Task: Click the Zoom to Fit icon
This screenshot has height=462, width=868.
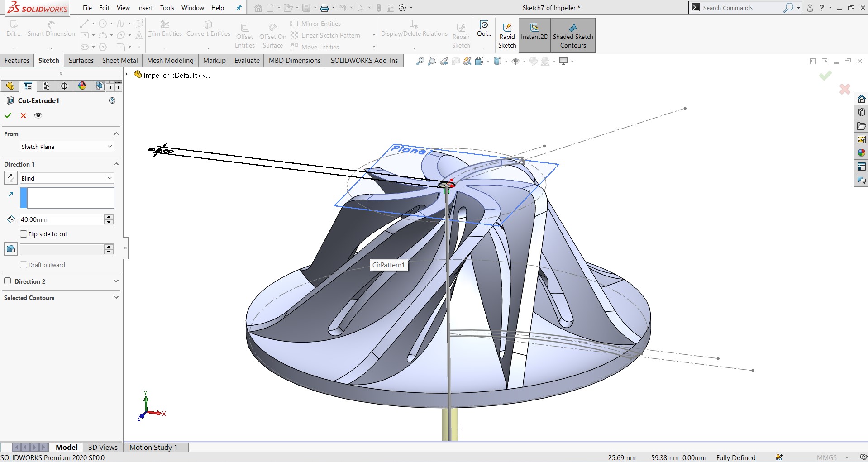Action: 420,61
